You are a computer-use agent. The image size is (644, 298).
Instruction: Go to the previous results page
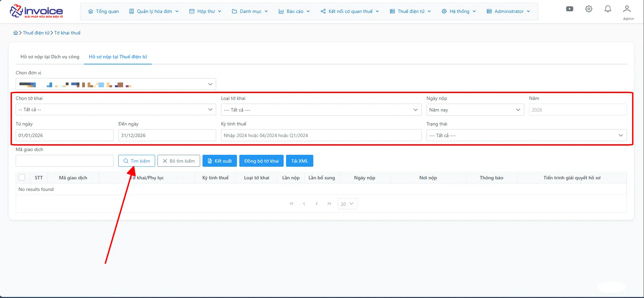pyautogui.click(x=304, y=204)
